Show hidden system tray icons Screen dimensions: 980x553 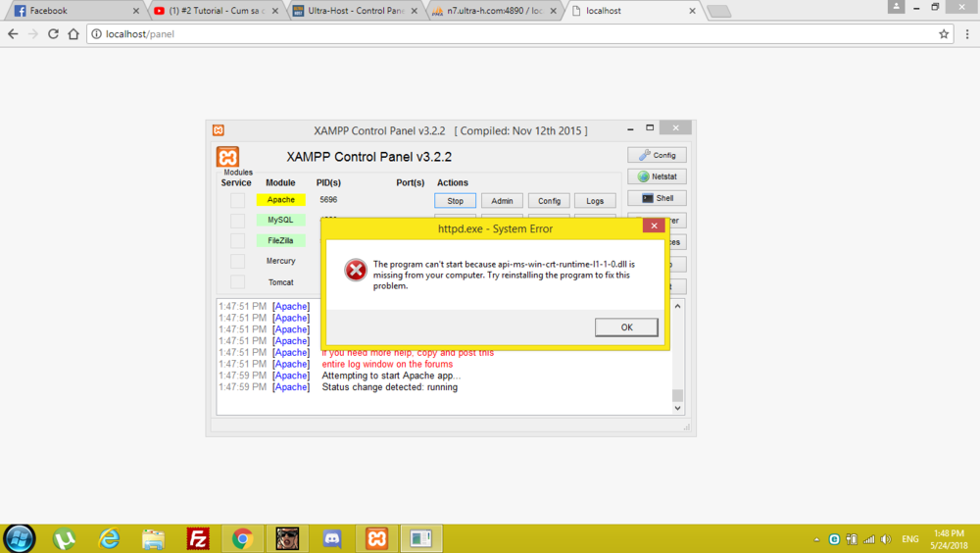(x=816, y=539)
